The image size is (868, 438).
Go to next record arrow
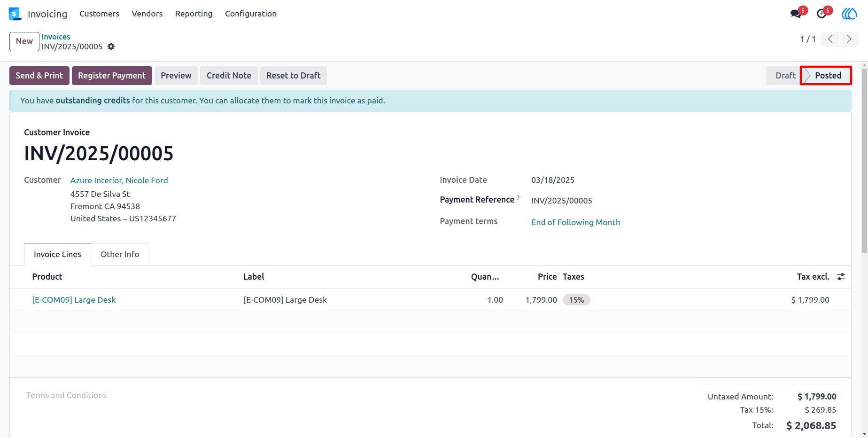(849, 39)
